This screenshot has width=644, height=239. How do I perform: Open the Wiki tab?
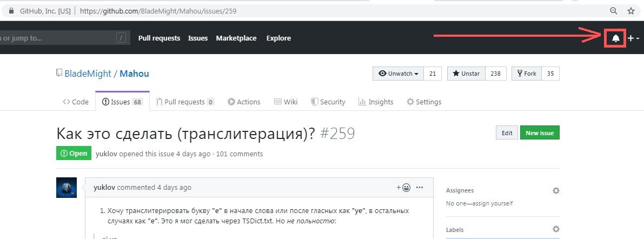(x=286, y=102)
